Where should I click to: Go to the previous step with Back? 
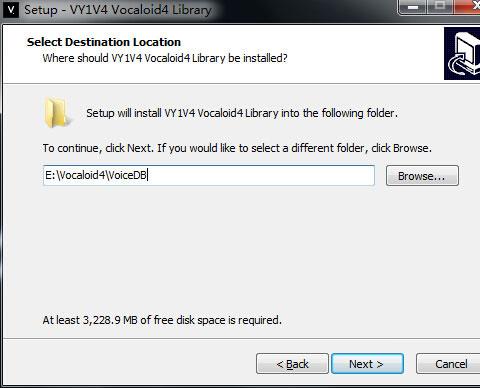pos(292,364)
